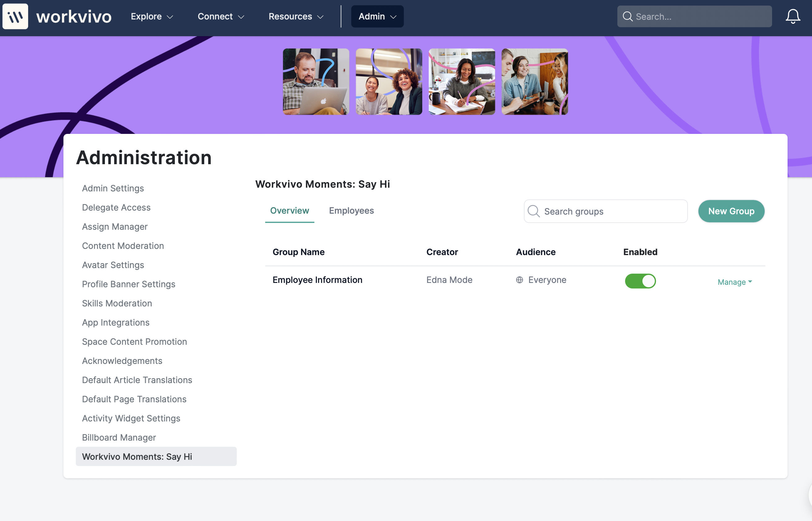
Task: Click the Enabled column header
Action: pos(640,252)
